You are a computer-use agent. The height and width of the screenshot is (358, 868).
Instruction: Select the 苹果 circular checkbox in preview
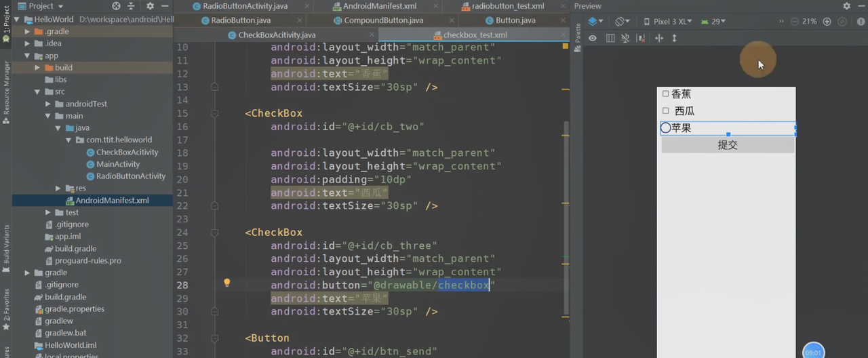pyautogui.click(x=665, y=128)
